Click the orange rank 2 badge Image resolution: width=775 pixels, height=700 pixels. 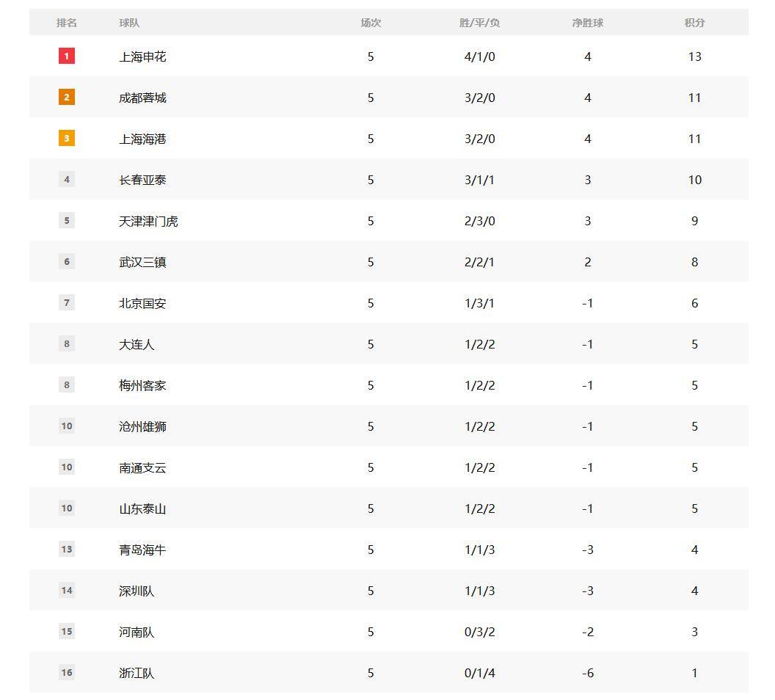tap(67, 97)
